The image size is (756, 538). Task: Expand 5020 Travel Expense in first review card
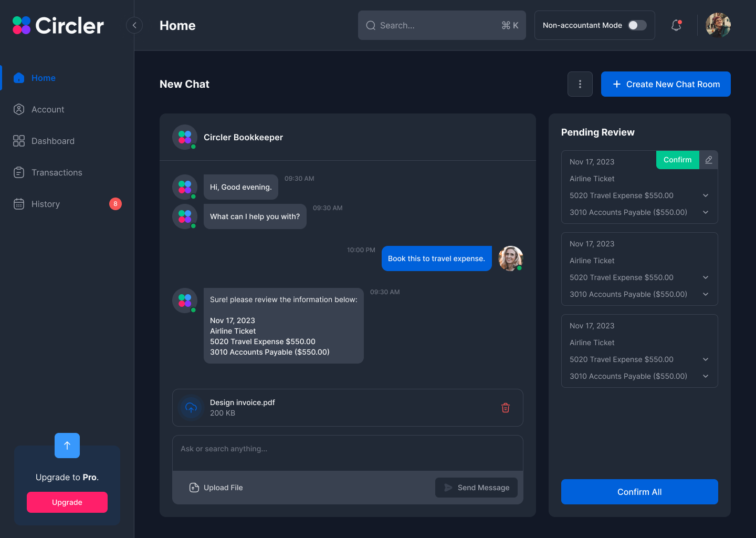[705, 195]
